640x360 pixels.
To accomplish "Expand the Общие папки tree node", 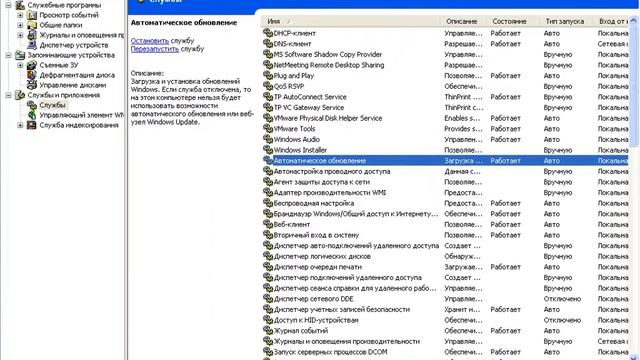I will pyautogui.click(x=20, y=25).
